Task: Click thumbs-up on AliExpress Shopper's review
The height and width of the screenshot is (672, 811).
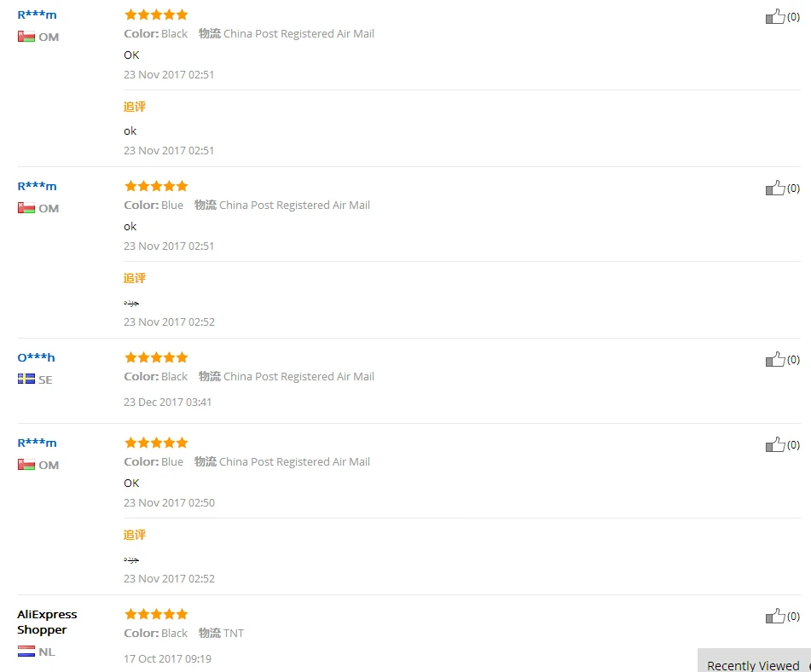Action: pos(774,616)
